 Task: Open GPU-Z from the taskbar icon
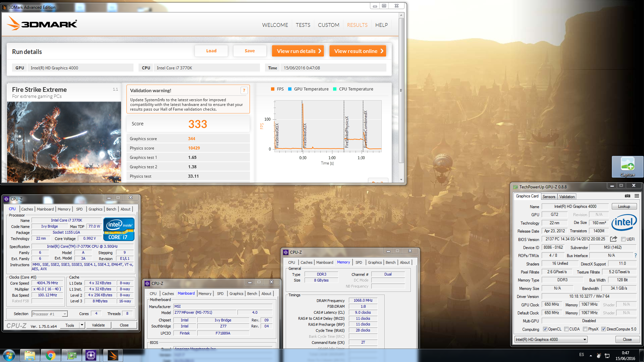(71, 355)
